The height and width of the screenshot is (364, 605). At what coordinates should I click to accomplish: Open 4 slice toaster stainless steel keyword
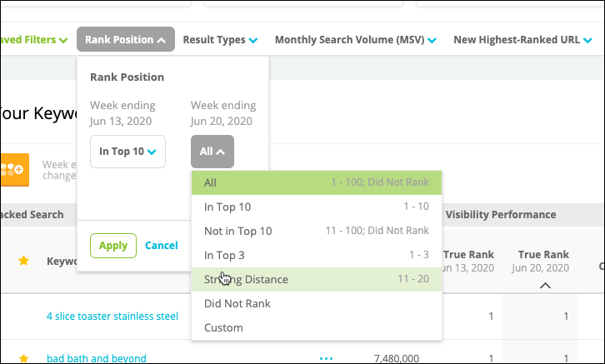tap(112, 317)
